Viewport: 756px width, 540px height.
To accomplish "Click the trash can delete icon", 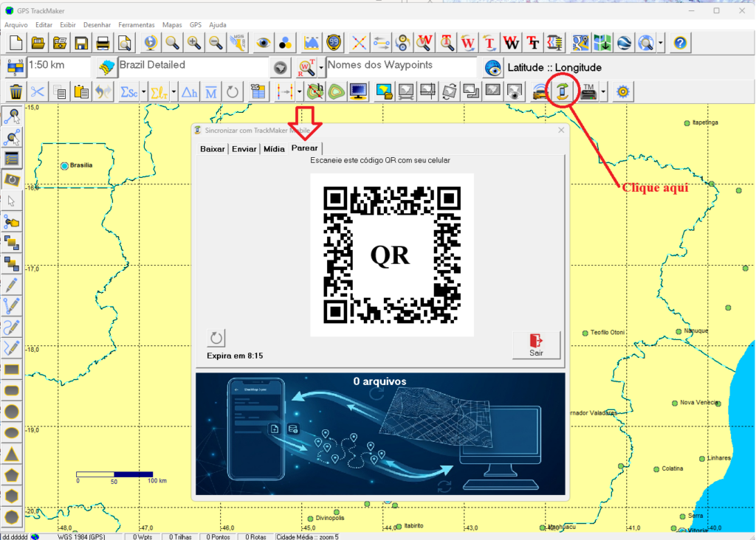I will tap(16, 91).
